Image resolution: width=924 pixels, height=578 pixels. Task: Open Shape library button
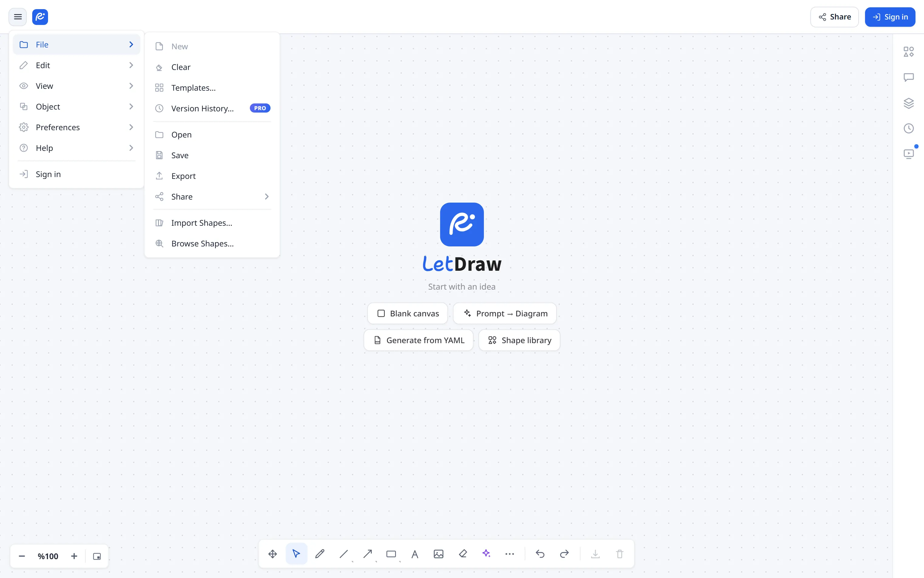(x=519, y=340)
